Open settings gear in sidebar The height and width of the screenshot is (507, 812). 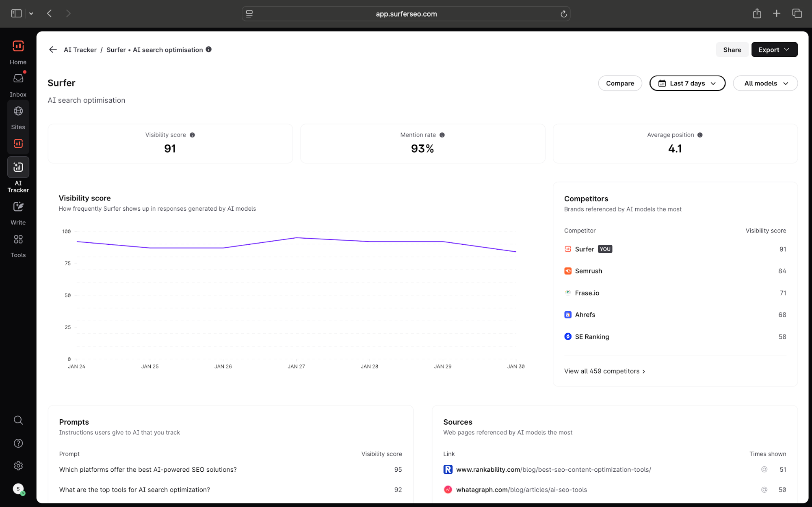[x=18, y=466]
